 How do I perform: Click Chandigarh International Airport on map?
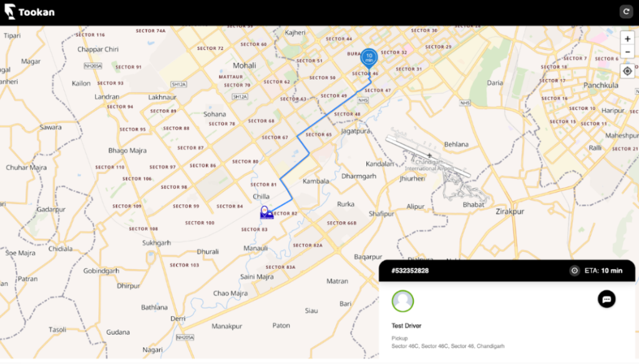click(429, 165)
